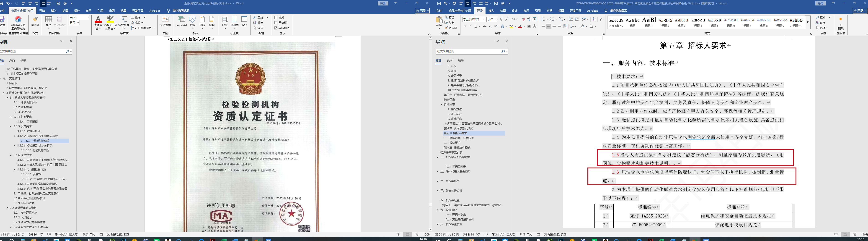Select 3.2.1 安全环保措施 in left navigation pane

(x=25, y=213)
